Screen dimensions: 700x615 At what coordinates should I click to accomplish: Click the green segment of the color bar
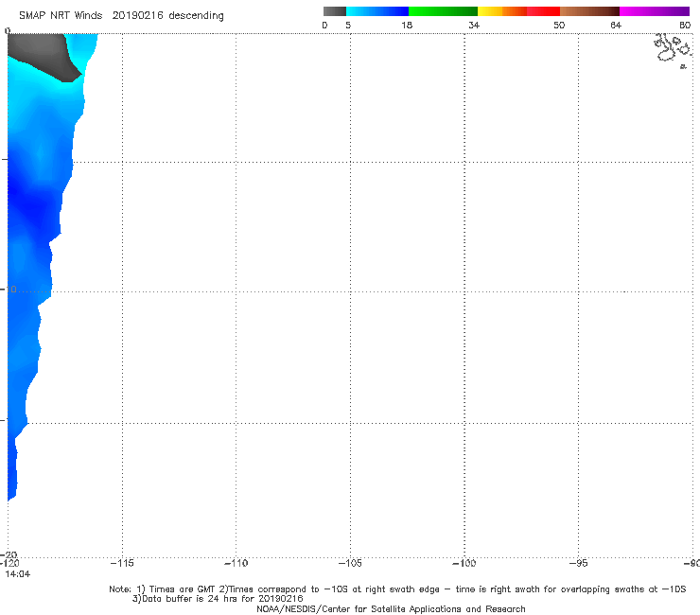tap(443, 11)
